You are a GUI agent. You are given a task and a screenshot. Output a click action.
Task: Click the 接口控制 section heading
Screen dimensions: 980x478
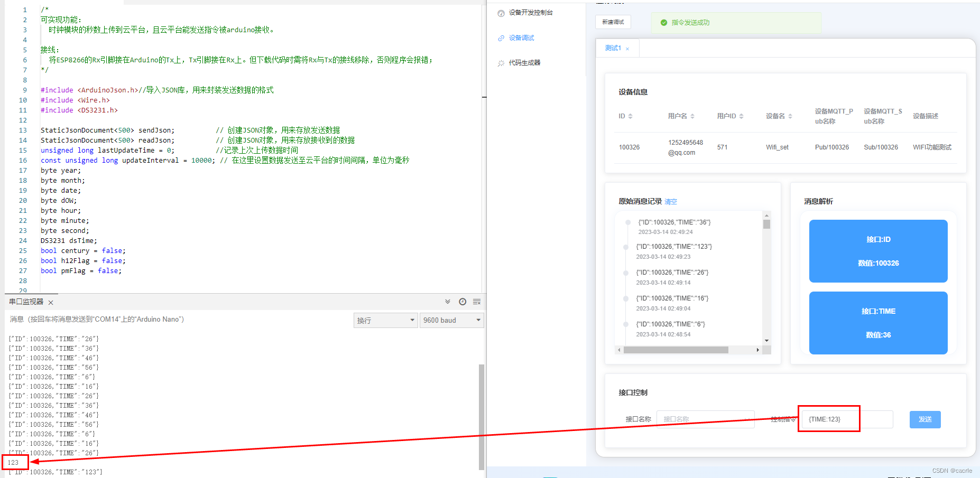pos(633,392)
